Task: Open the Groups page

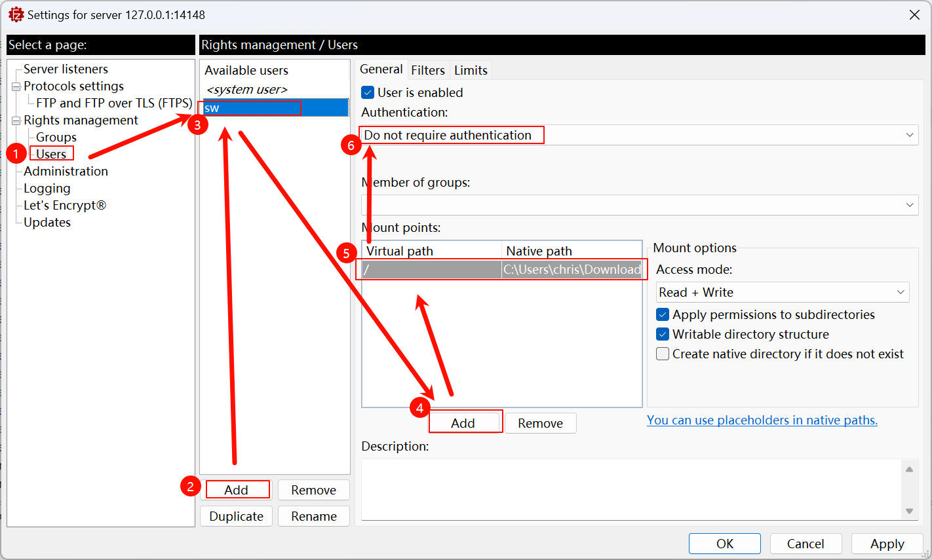Action: pyautogui.click(x=56, y=137)
